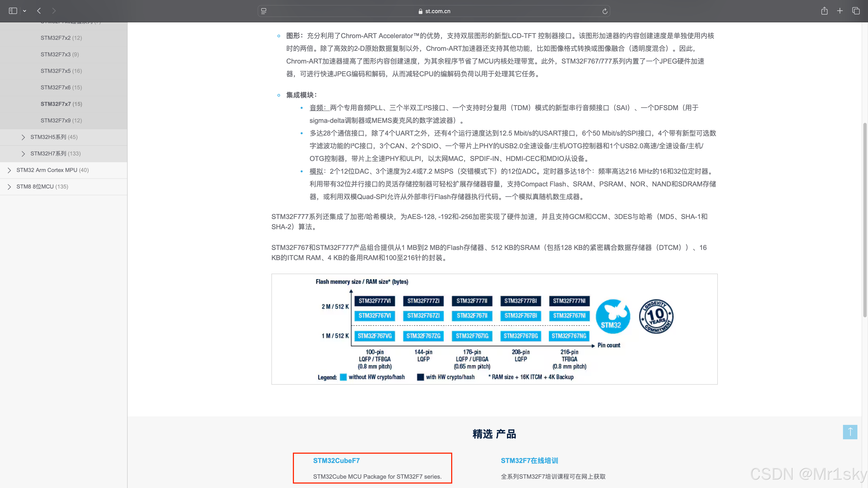Expand the STM32H7系列 tree item

(23, 154)
